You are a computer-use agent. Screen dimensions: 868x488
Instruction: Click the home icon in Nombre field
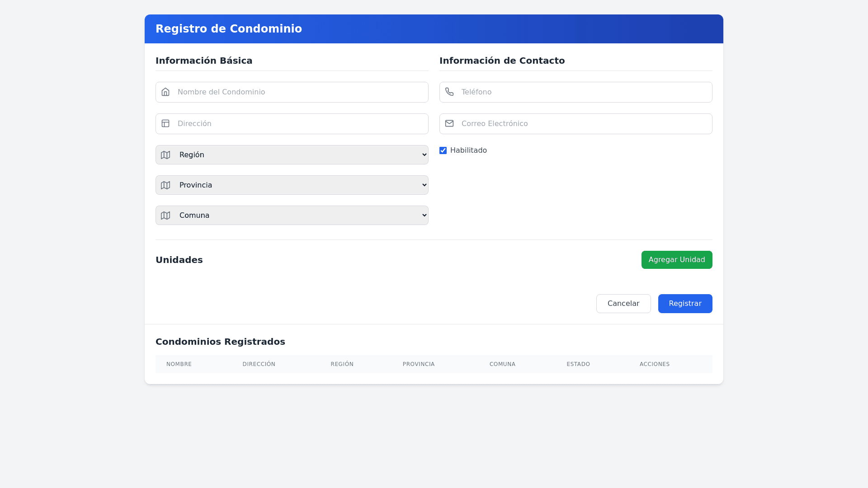coord(165,92)
